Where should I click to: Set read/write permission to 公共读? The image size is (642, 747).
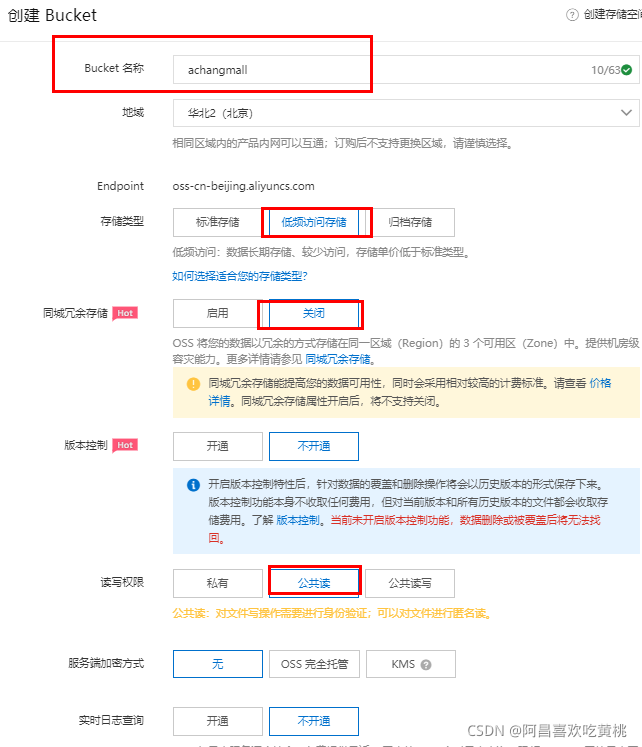314,583
